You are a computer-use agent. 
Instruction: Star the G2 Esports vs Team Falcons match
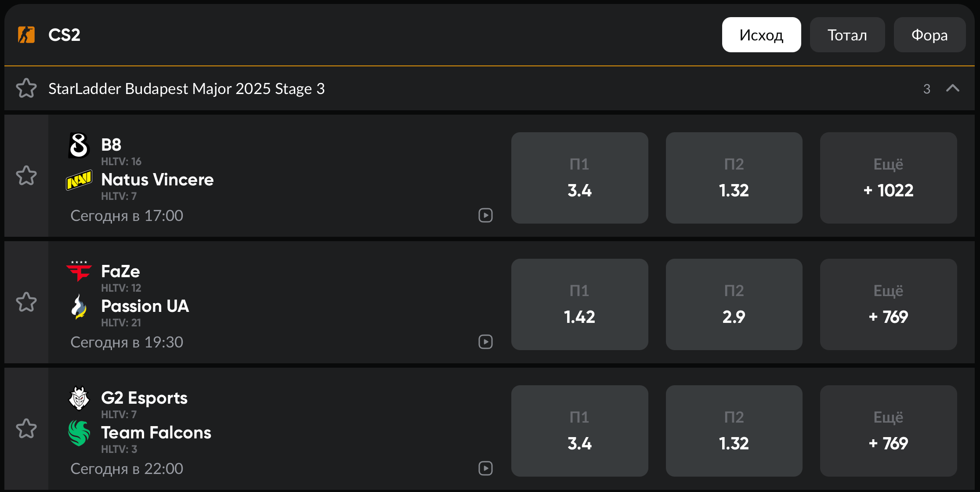[x=26, y=429]
